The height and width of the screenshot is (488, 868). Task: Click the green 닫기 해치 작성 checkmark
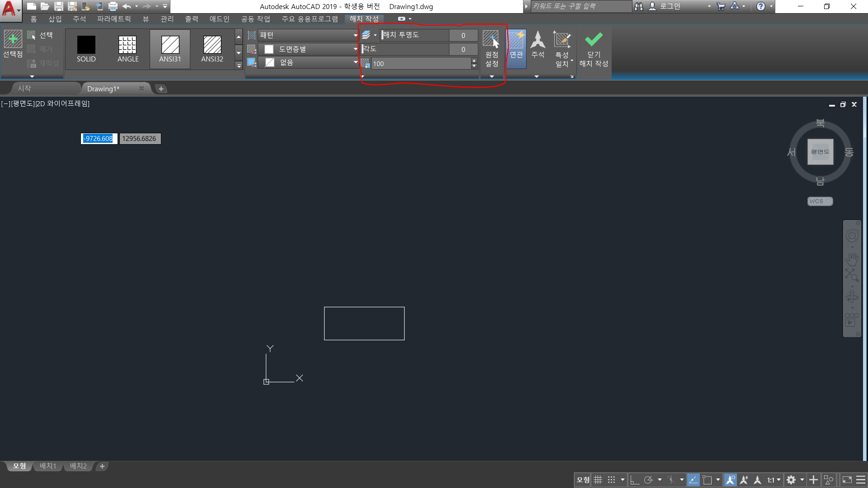[594, 40]
